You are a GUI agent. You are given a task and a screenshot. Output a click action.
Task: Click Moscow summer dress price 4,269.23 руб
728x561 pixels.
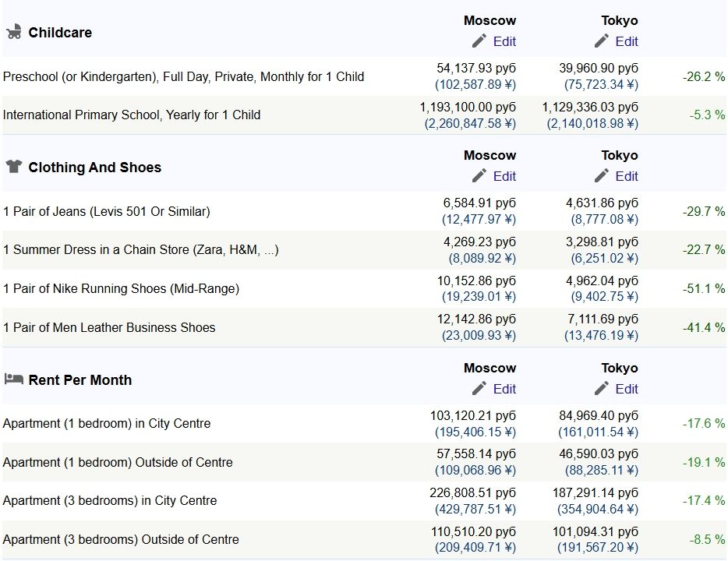(x=479, y=242)
